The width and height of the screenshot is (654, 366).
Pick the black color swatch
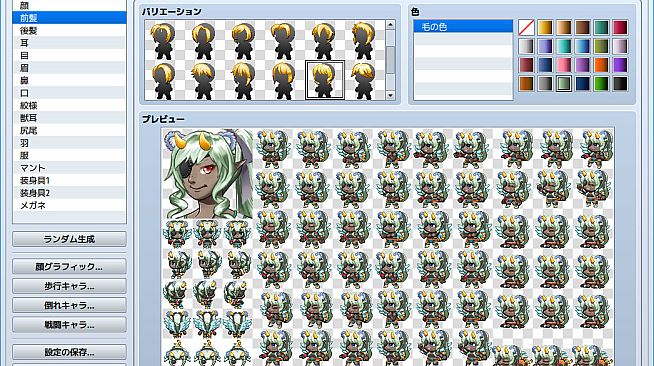[x=620, y=84]
